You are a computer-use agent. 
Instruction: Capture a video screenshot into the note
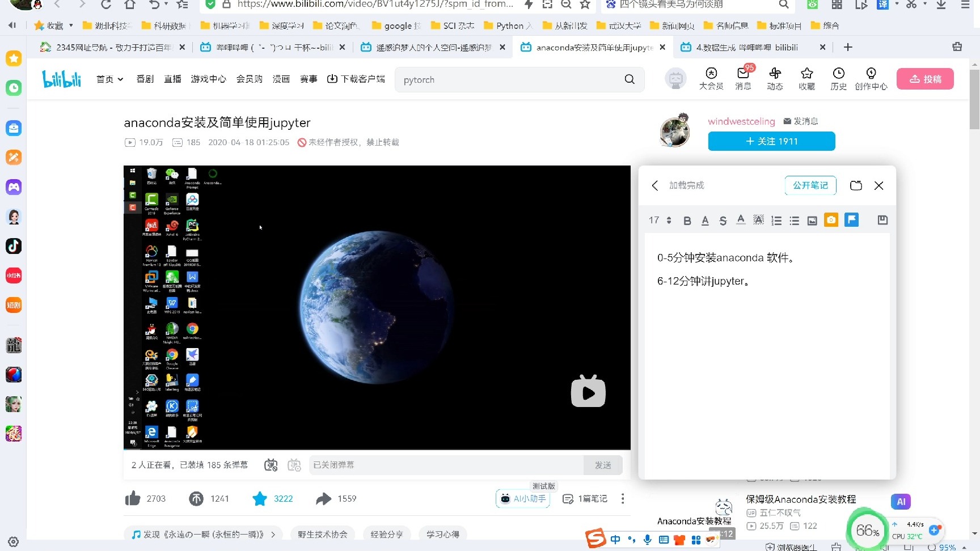point(831,220)
